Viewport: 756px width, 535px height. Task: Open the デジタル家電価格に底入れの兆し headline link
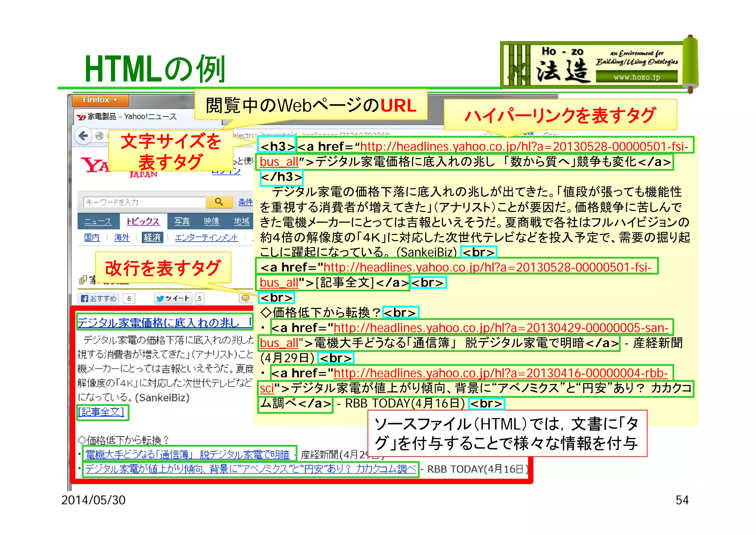click(x=165, y=323)
